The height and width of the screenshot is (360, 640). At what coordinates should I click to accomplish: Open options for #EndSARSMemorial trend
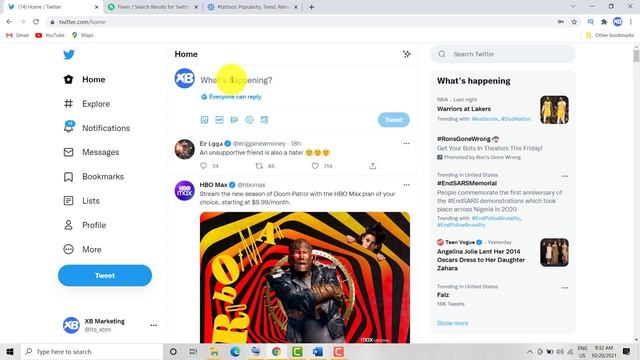click(564, 176)
